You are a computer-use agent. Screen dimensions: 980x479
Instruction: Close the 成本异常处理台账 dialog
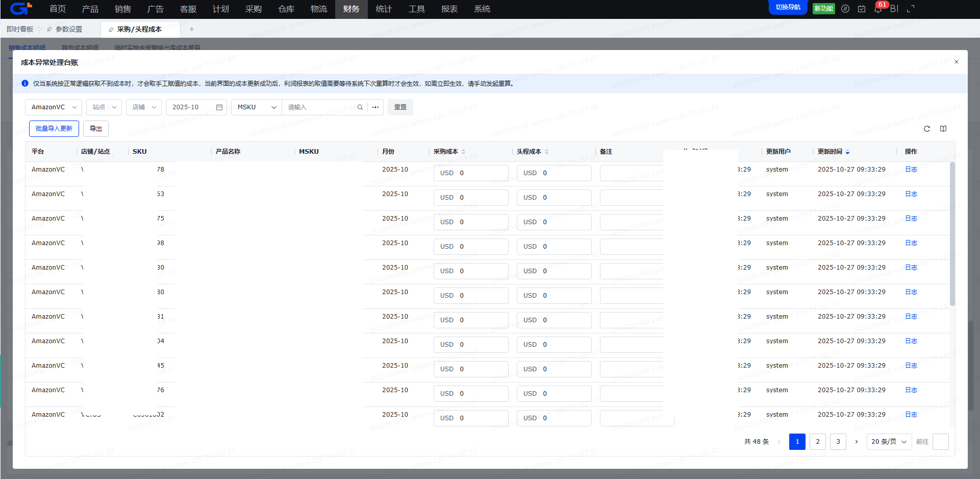957,62
